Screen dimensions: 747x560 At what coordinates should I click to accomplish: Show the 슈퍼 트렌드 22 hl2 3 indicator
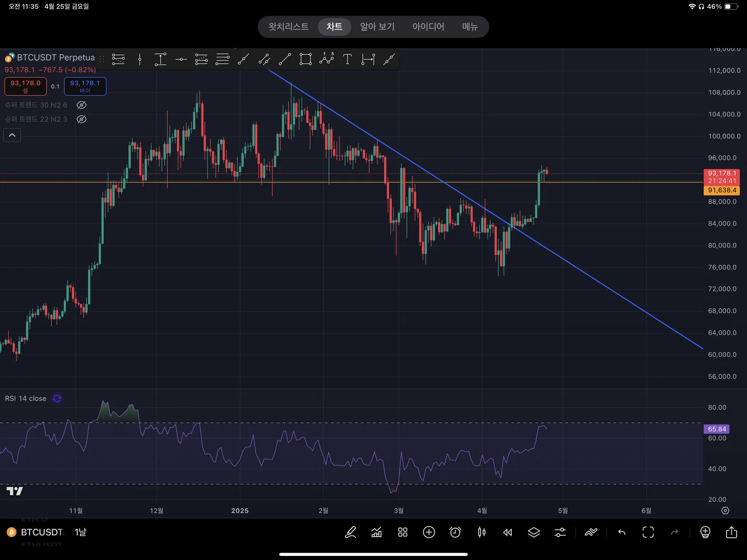(81, 119)
